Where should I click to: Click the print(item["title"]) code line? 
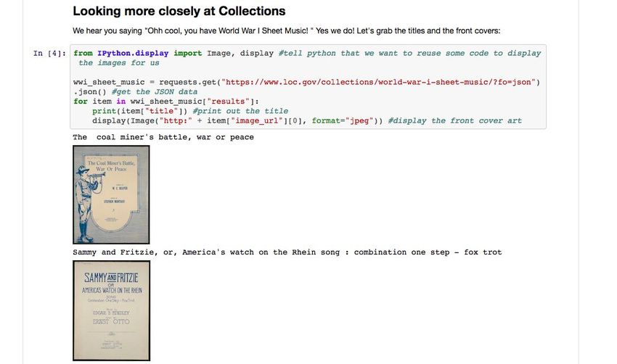coord(190,111)
